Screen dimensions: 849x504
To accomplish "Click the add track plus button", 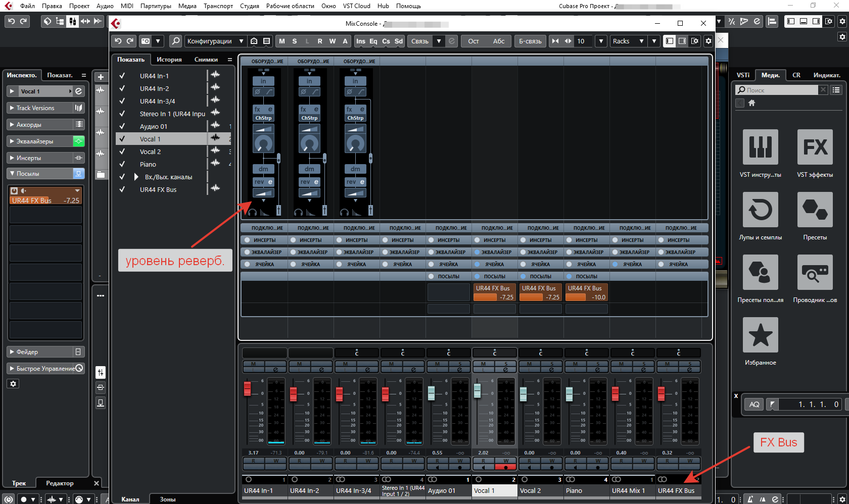I will click(101, 77).
